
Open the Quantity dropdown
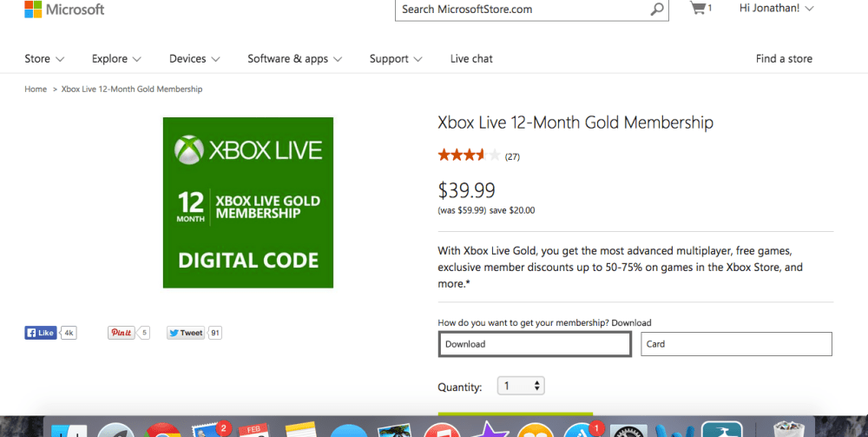pos(521,386)
